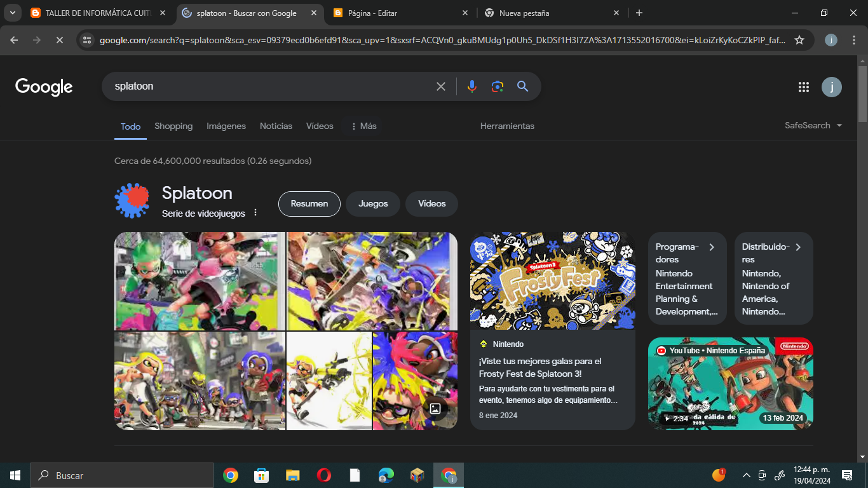
Task: Launch Microsoft Edge from taskbar
Action: (386, 475)
